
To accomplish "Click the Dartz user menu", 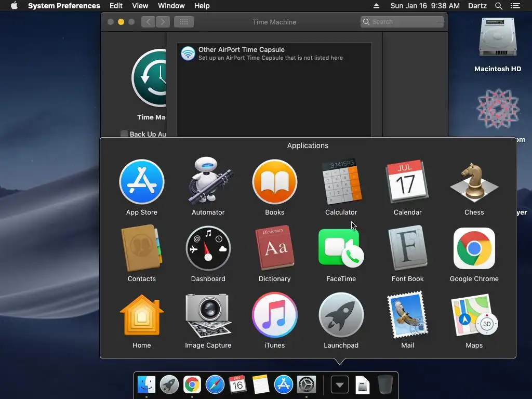I will pos(477,6).
